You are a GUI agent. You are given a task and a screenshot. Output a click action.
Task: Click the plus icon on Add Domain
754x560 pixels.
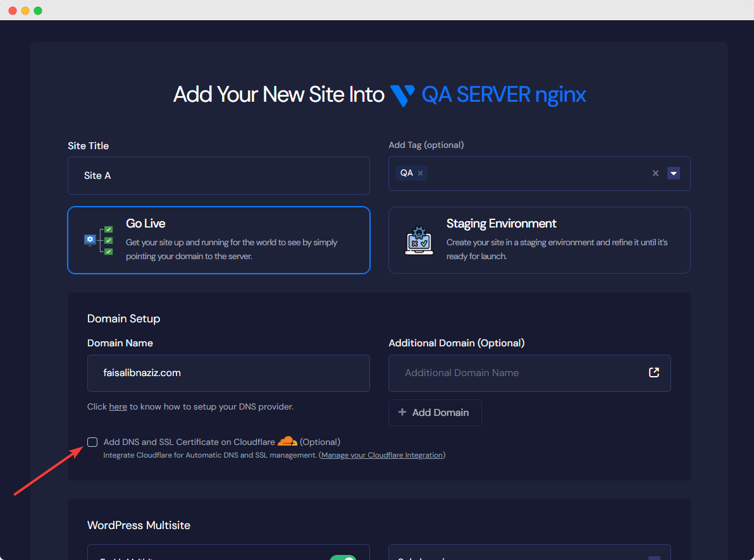402,413
